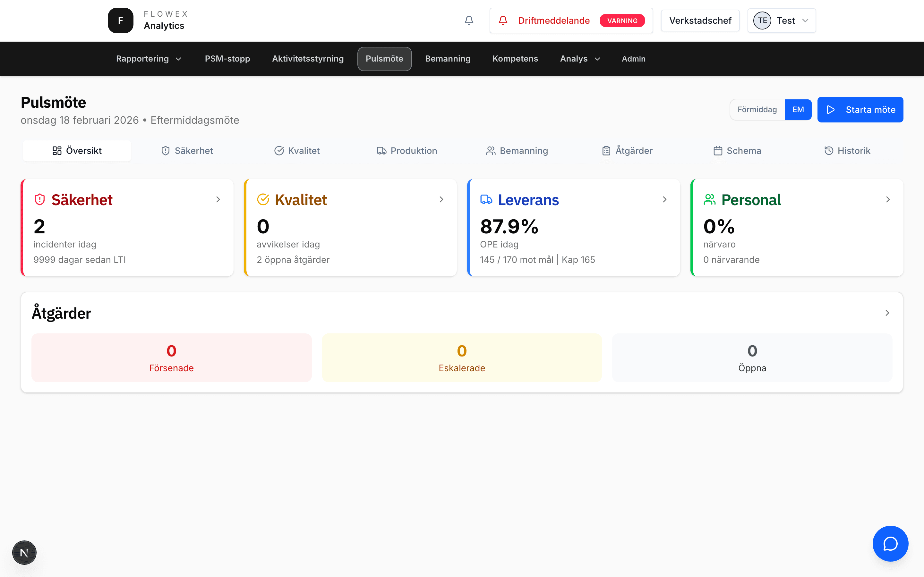The height and width of the screenshot is (577, 924).
Task: Click the Leverans truck icon
Action: point(486,200)
